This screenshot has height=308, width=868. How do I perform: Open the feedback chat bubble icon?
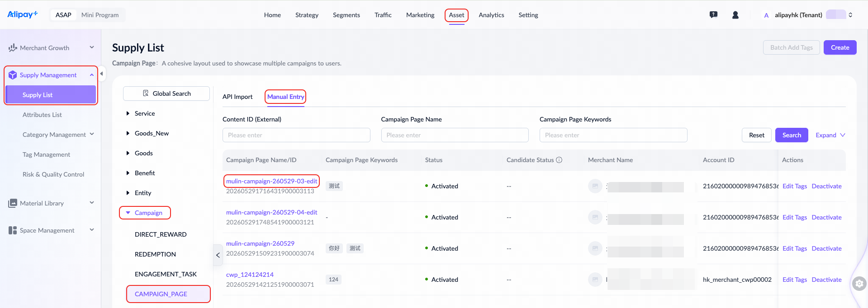pos(713,15)
